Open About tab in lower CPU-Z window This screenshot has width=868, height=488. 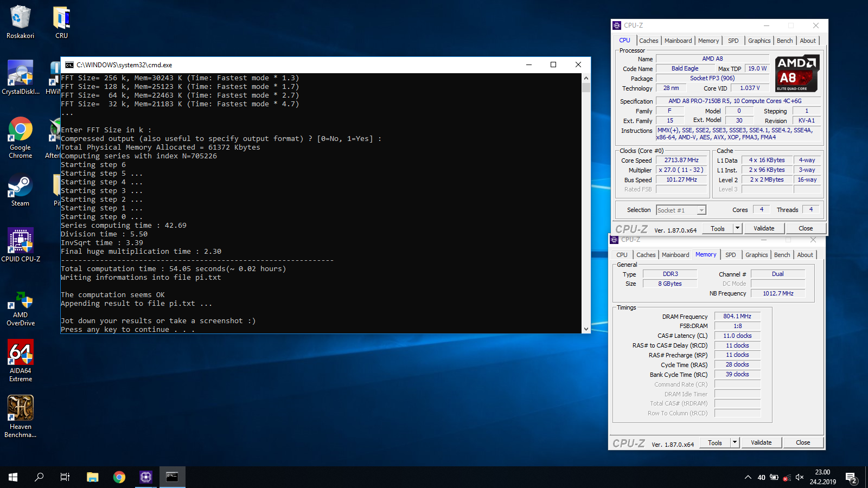click(805, 255)
